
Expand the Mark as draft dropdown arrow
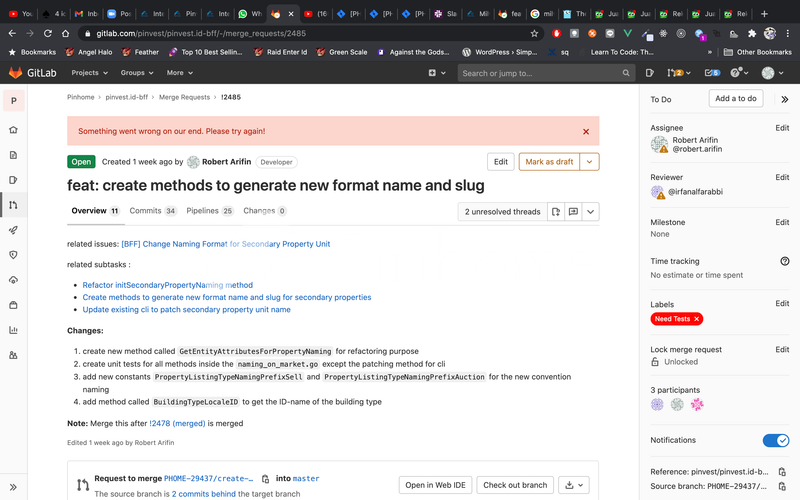point(590,162)
